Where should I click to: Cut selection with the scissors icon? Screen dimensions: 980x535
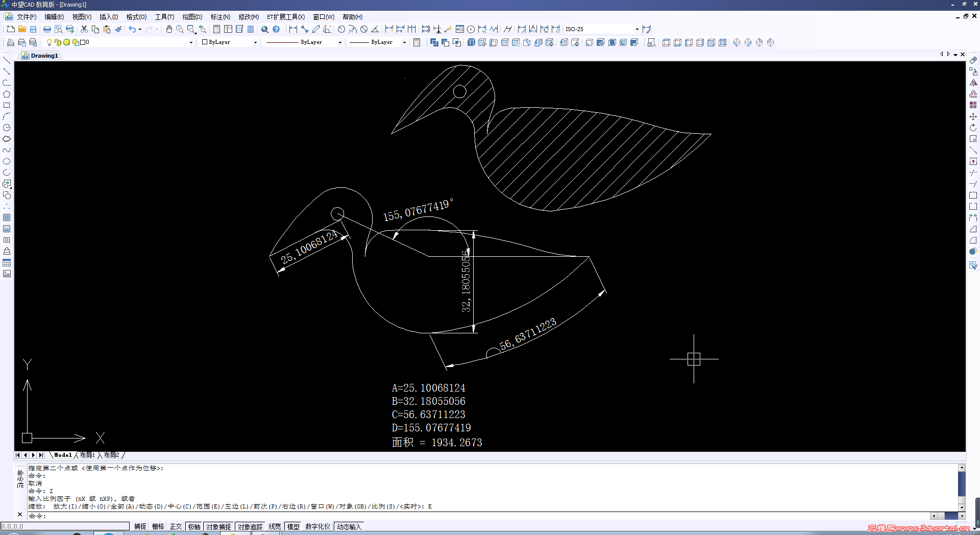point(84,29)
